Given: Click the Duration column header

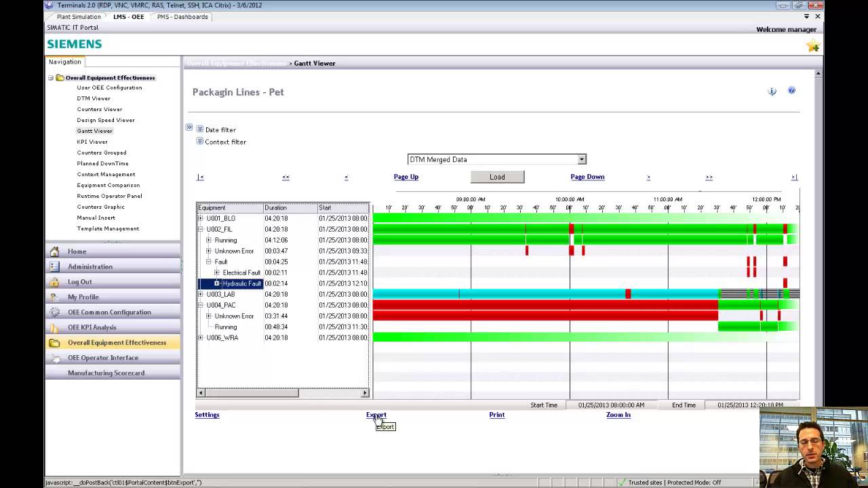Looking at the screenshot, I should 290,207.
